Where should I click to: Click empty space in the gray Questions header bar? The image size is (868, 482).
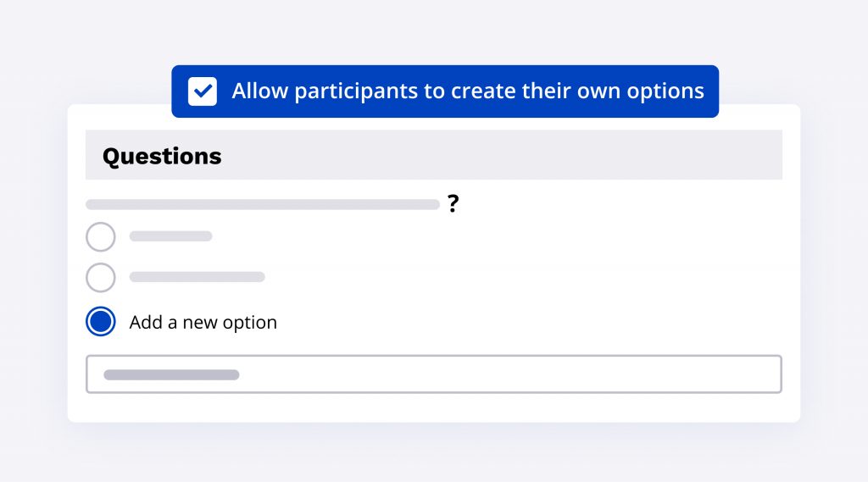pos(509,155)
